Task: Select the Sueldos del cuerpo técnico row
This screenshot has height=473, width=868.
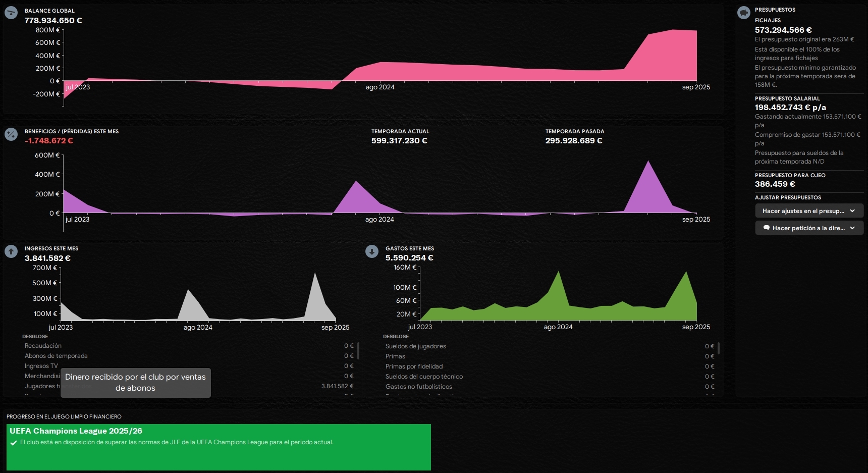Action: [550, 377]
